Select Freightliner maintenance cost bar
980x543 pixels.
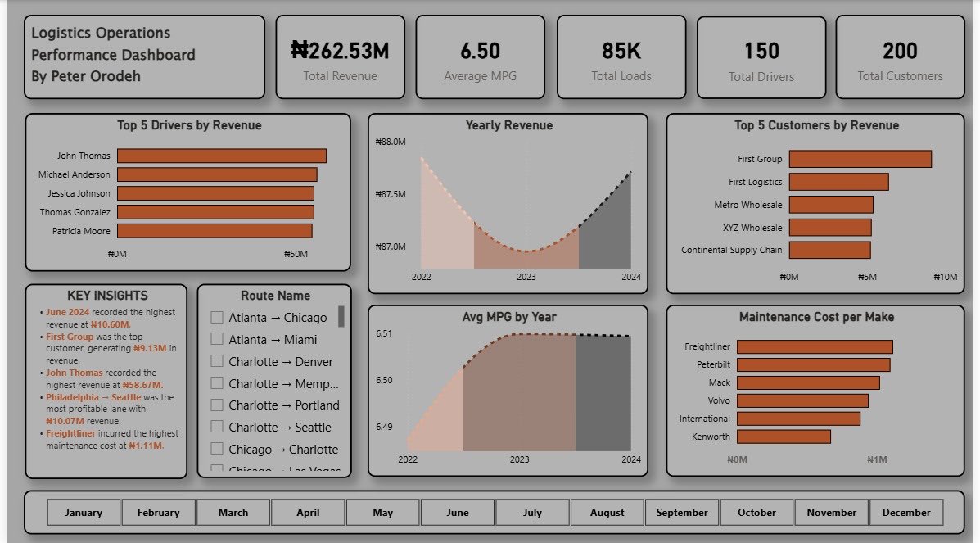point(815,346)
